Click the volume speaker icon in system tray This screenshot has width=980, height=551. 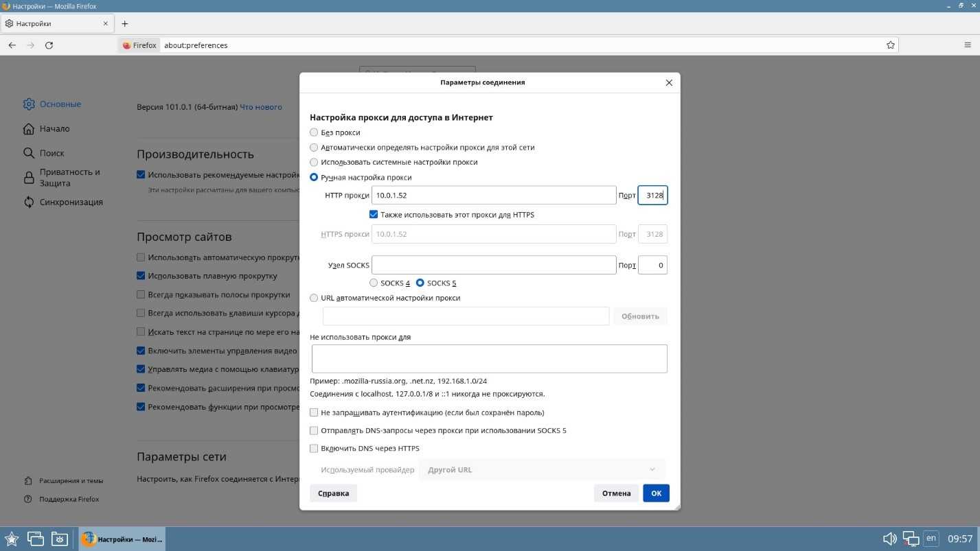(889, 539)
